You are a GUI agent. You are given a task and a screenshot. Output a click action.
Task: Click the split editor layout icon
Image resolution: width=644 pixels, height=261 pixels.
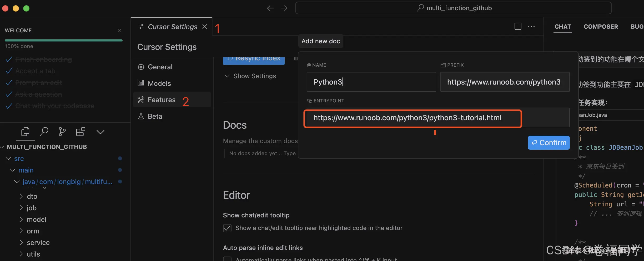pyautogui.click(x=518, y=27)
